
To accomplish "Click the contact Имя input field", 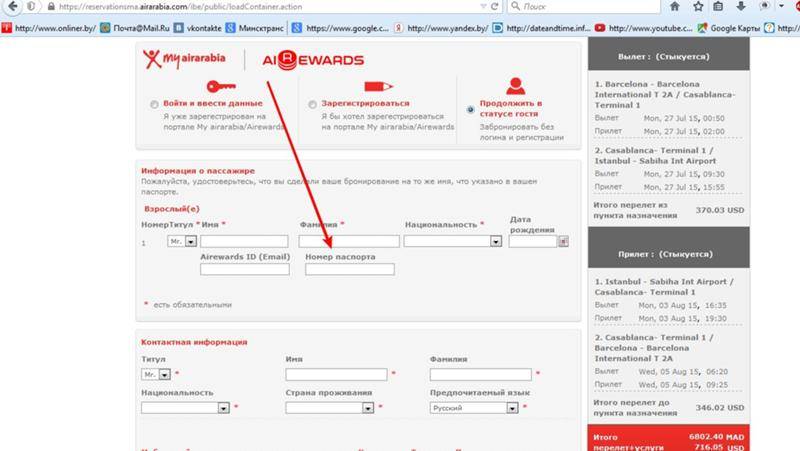I will (336, 374).
